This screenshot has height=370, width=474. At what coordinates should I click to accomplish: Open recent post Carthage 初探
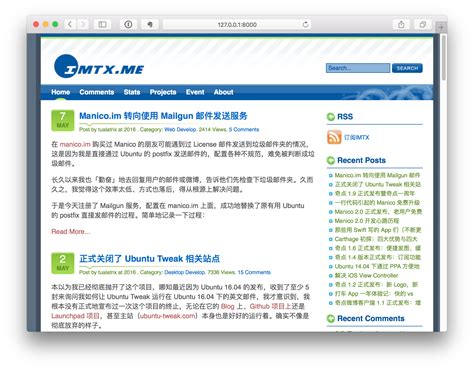(376, 239)
